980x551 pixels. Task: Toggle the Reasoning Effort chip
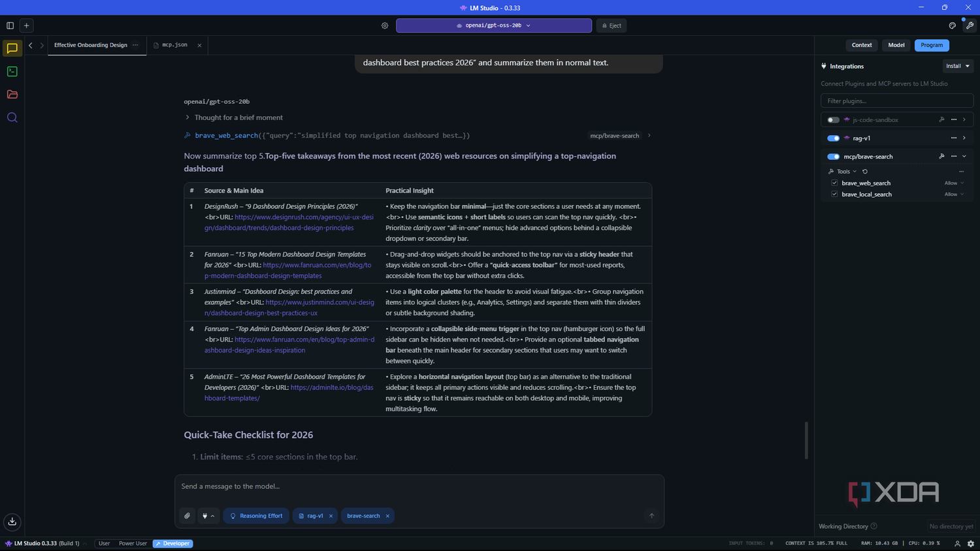pos(256,516)
